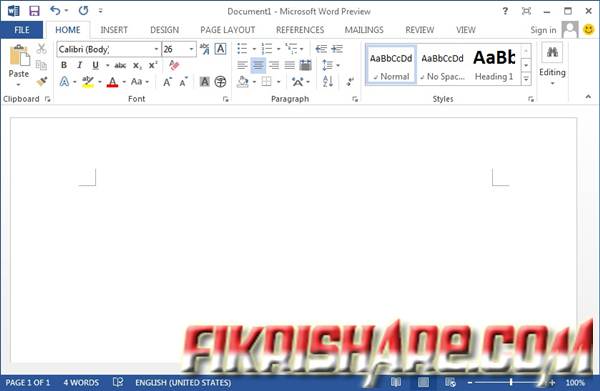The height and width of the screenshot is (391, 600).
Task: Click the Save icon in quick access toolbar
Action: (x=34, y=11)
